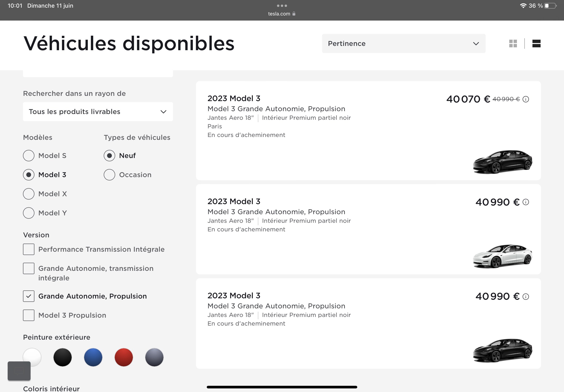
Task: Select Model X radio button
Action: point(29,194)
